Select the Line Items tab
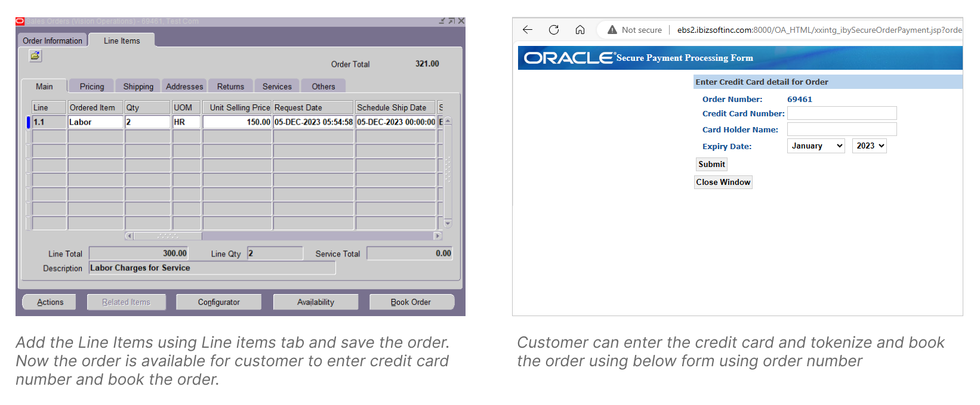 tap(122, 41)
